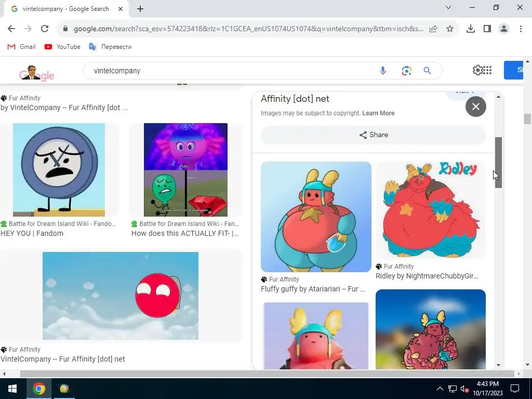Open the blurred background character thumbnail
The image size is (532, 399).
point(431,329)
